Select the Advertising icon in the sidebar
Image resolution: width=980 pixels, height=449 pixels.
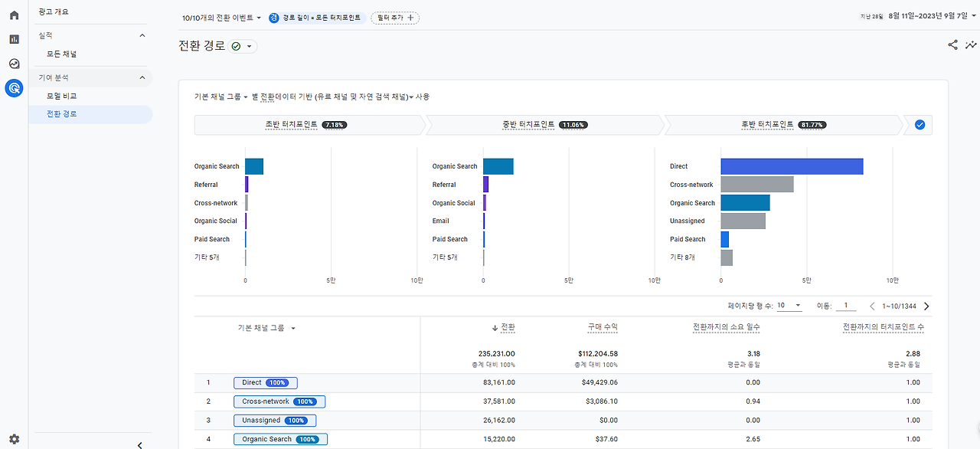13,87
